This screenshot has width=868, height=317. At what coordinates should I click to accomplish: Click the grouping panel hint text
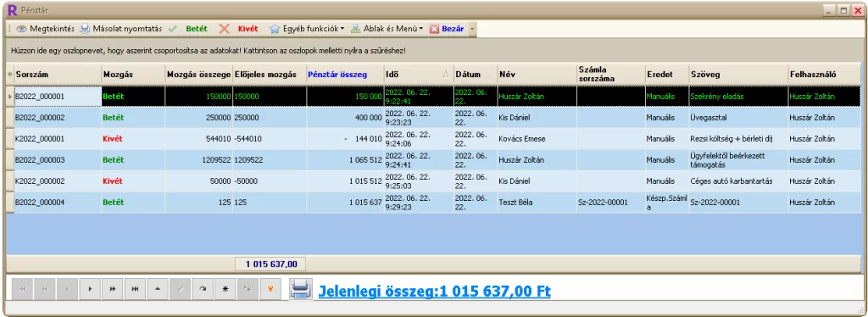[209, 50]
